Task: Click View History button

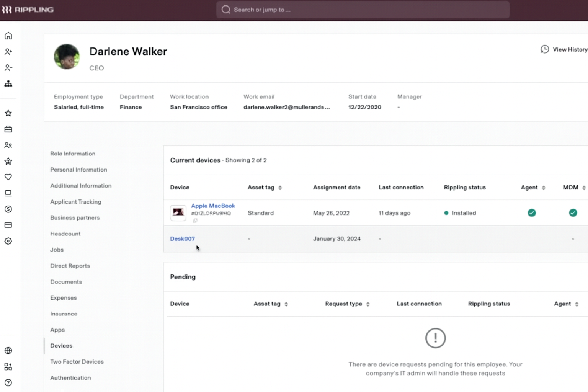Action: click(x=564, y=49)
